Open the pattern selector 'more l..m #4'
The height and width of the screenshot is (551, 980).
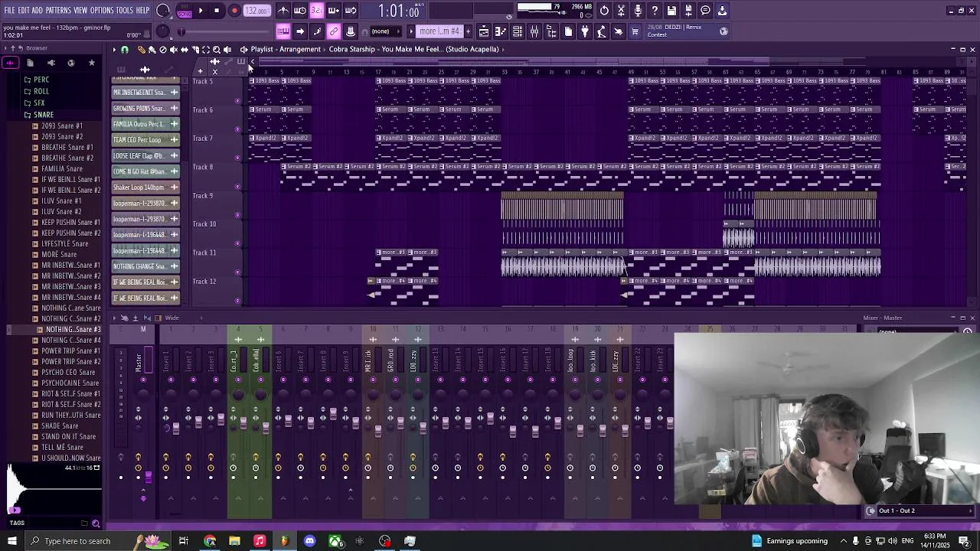click(439, 31)
